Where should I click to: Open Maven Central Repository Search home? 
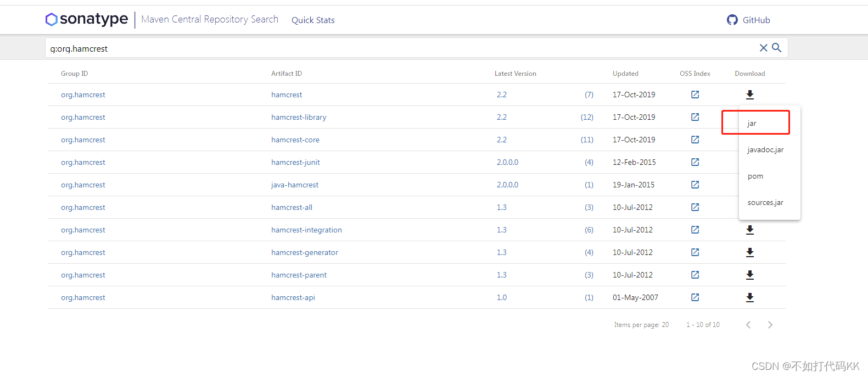coord(210,19)
